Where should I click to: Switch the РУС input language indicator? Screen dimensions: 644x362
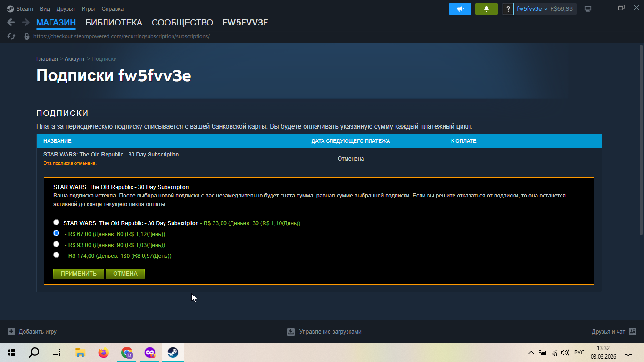click(x=579, y=353)
